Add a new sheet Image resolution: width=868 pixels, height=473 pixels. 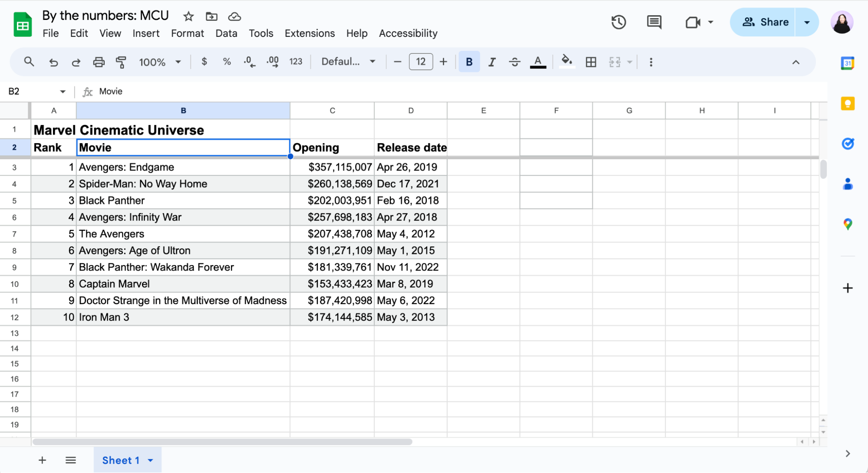pos(42,460)
